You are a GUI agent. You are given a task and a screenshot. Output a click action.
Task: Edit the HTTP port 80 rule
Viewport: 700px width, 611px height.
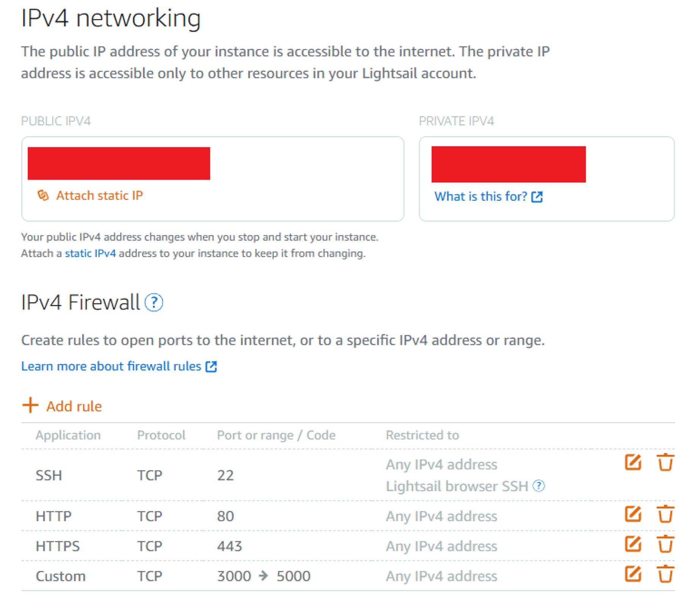coord(633,514)
